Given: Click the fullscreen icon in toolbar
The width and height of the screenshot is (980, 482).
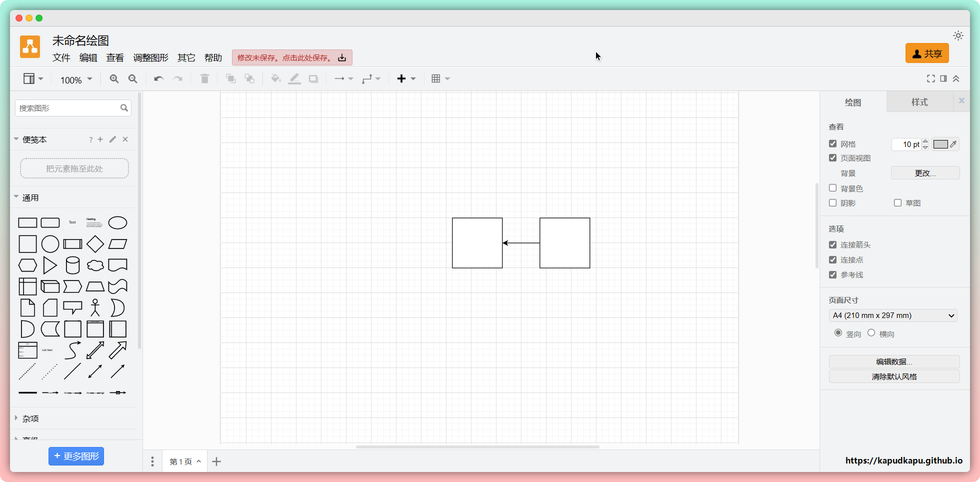Looking at the screenshot, I should [x=930, y=78].
